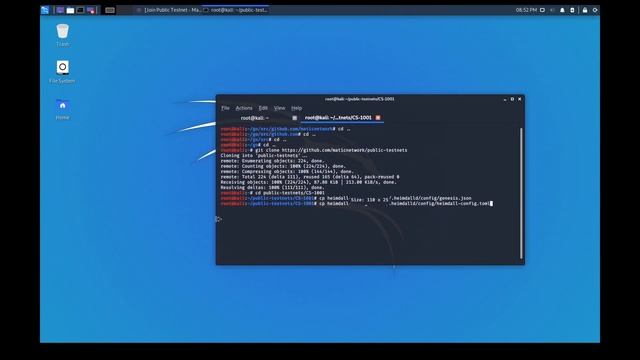640x360 pixels.
Task: Switch to Join Public Testnet browser taskbar button
Action: [169, 10]
